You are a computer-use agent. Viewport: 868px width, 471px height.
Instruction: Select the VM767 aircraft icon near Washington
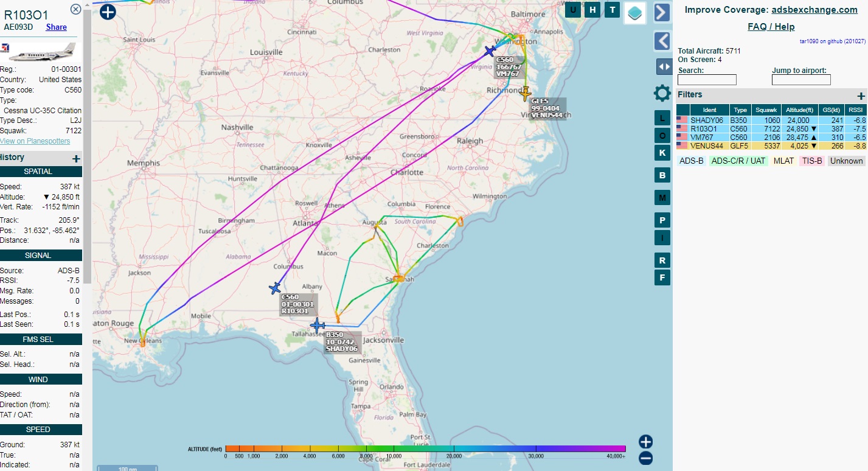(x=490, y=51)
